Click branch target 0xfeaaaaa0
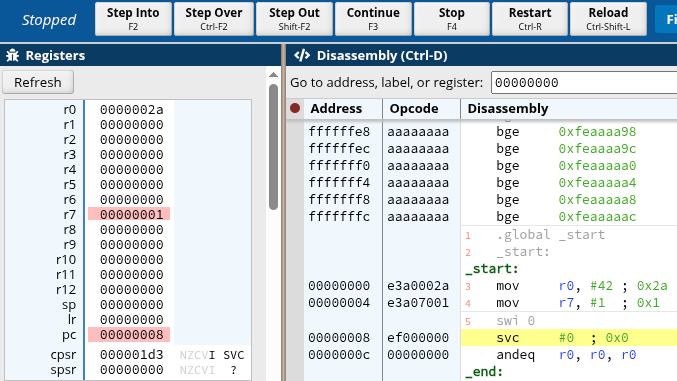This screenshot has width=677, height=381. point(597,165)
